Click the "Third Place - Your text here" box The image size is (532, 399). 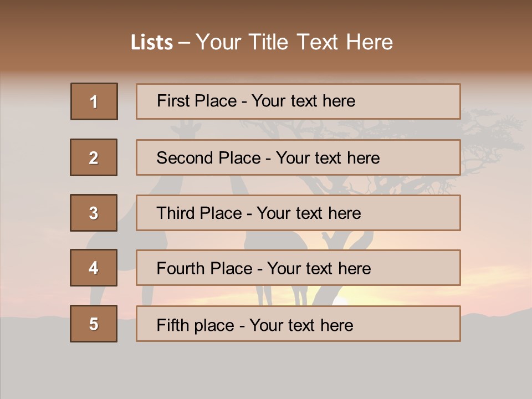point(298,213)
